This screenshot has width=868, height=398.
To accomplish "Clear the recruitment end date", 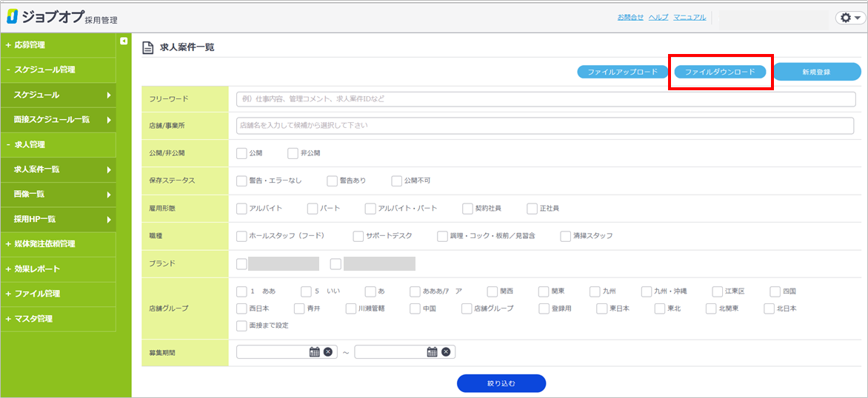I will pyautogui.click(x=446, y=352).
